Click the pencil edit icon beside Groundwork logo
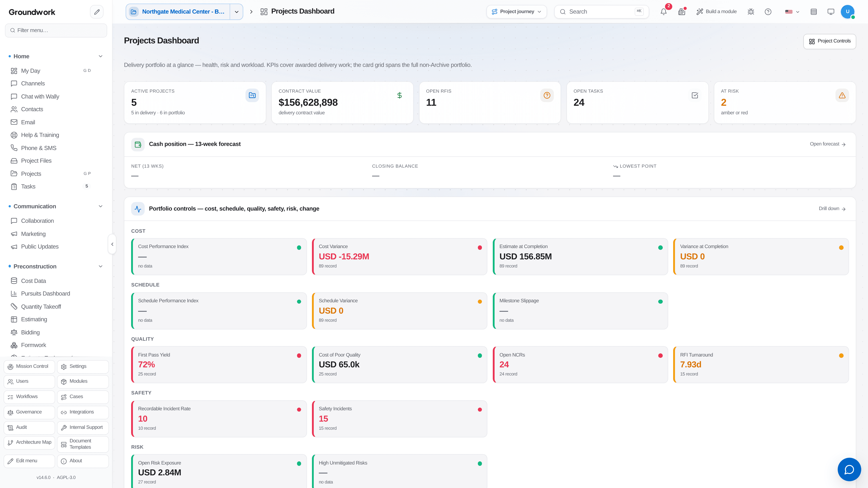868x488 pixels. (x=97, y=12)
